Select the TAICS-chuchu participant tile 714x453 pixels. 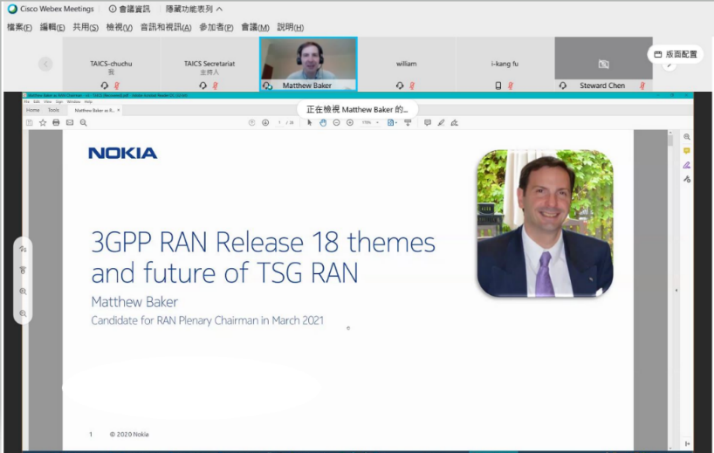(x=111, y=64)
